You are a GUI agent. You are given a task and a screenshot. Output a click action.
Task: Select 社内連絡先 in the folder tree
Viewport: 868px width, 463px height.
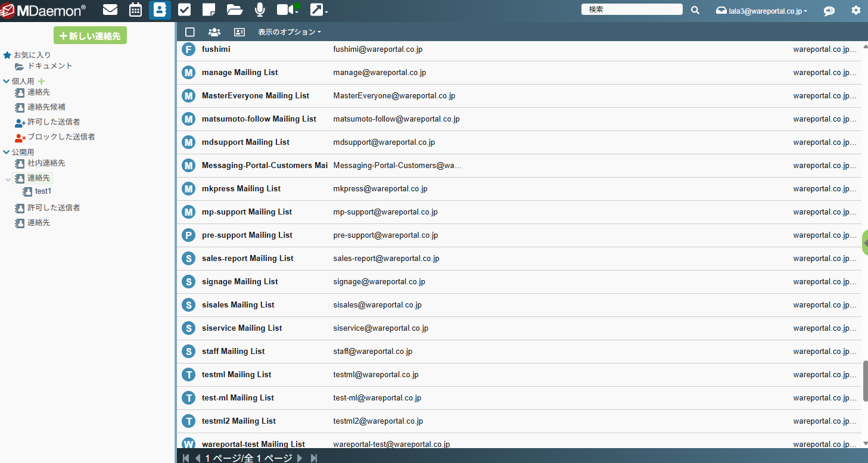pos(46,163)
